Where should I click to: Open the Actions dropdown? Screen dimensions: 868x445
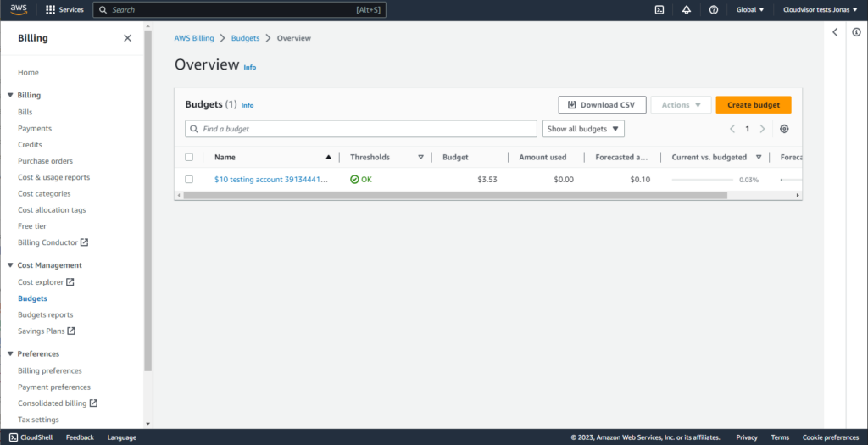(681, 104)
